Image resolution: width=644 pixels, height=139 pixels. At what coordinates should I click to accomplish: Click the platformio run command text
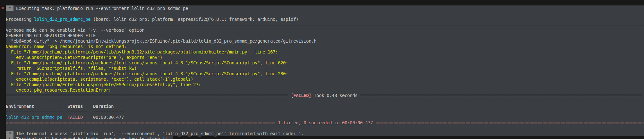click(123, 8)
